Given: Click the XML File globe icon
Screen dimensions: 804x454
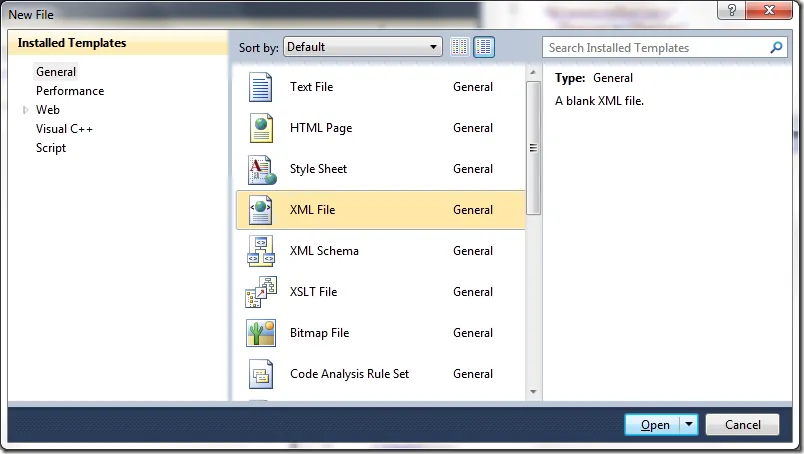Looking at the screenshot, I should click(x=260, y=210).
